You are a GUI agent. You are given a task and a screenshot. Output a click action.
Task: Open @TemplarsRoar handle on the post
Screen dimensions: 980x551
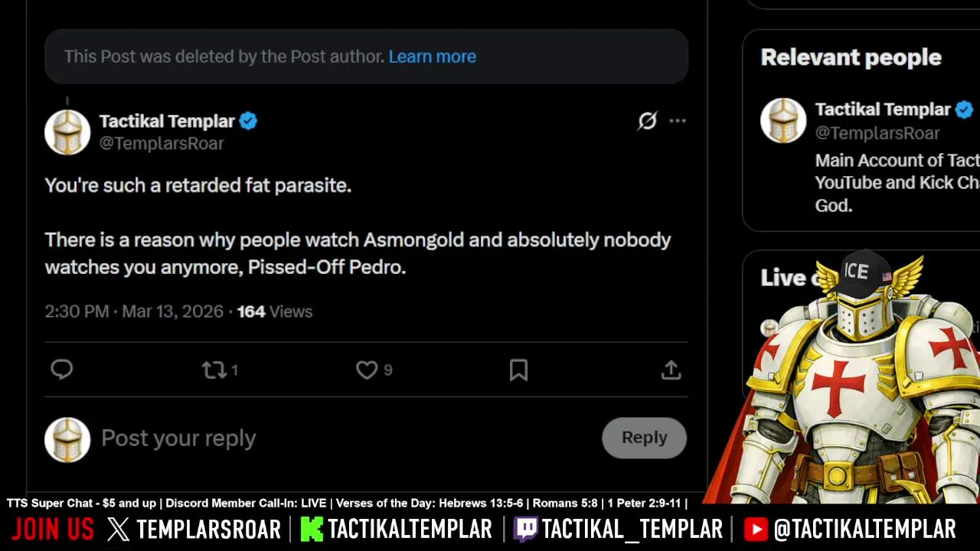(x=162, y=143)
